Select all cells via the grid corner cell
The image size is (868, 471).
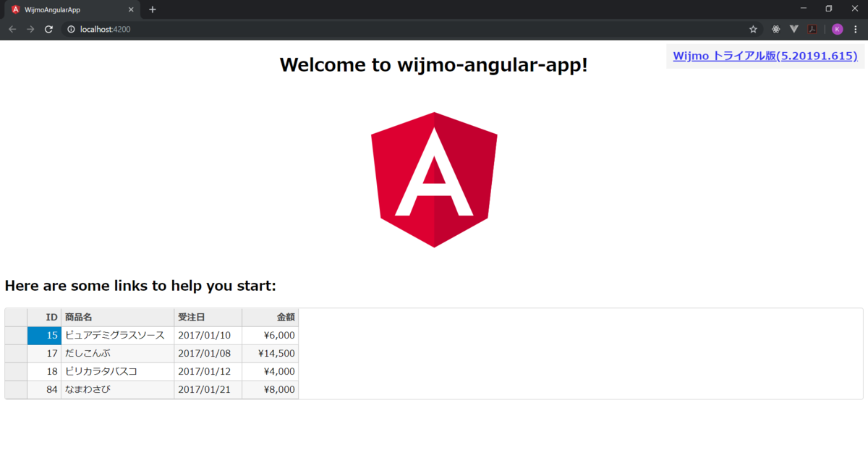[x=16, y=317]
